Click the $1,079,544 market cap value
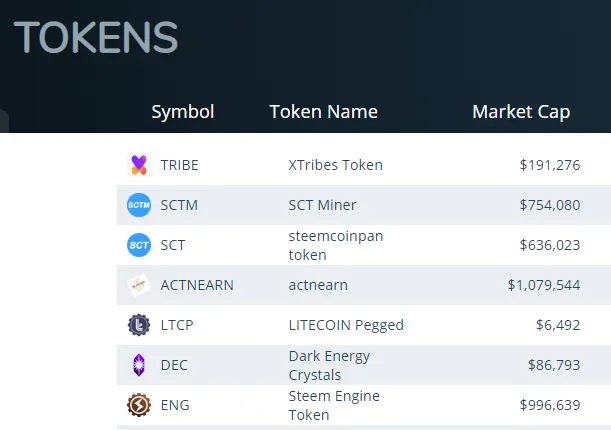This screenshot has width=611, height=430. pos(543,285)
